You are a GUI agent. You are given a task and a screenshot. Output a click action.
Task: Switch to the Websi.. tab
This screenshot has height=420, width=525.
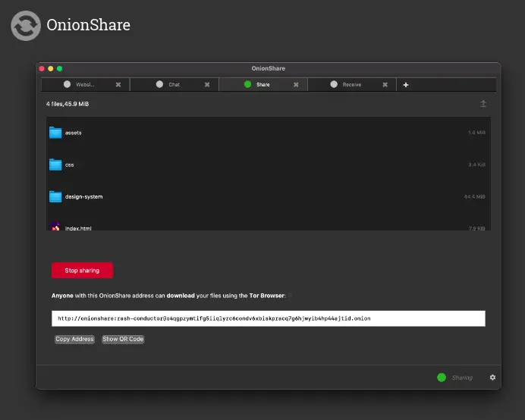(86, 85)
